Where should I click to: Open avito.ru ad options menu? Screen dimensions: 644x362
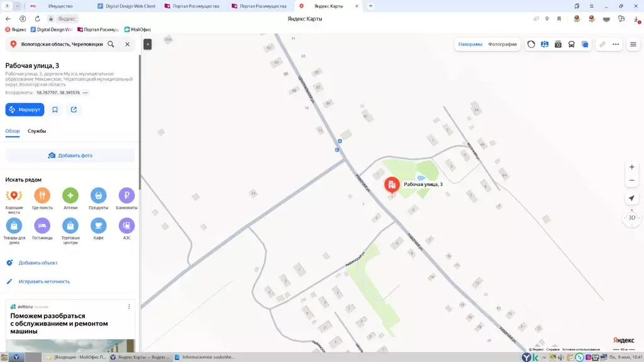129,307
